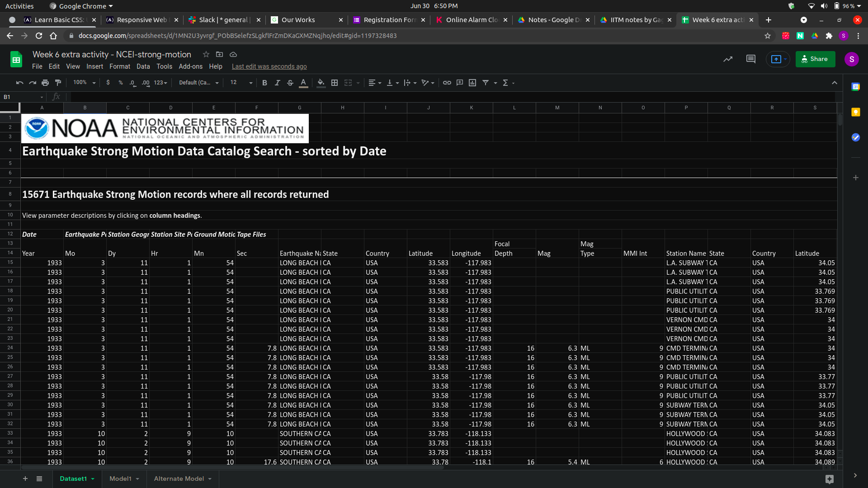Toggle strikethrough formatting

click(290, 83)
